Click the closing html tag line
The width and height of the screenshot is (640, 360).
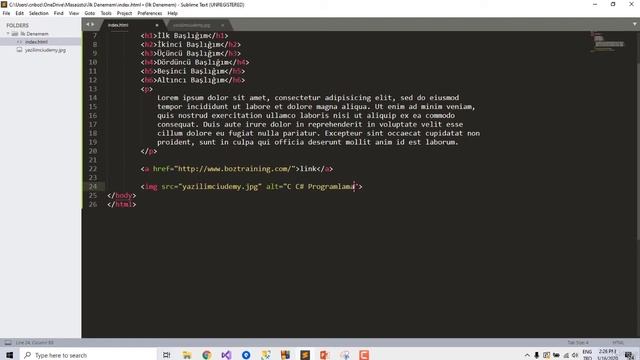point(122,204)
